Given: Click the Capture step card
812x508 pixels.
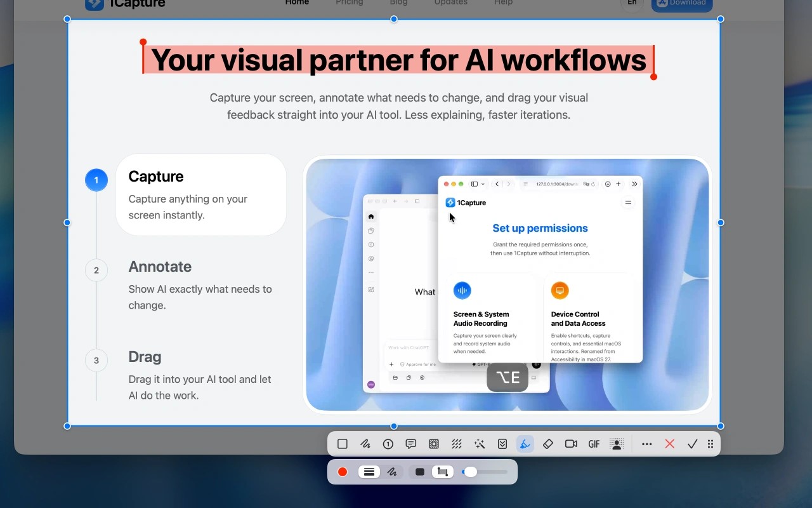Looking at the screenshot, I should [201, 194].
